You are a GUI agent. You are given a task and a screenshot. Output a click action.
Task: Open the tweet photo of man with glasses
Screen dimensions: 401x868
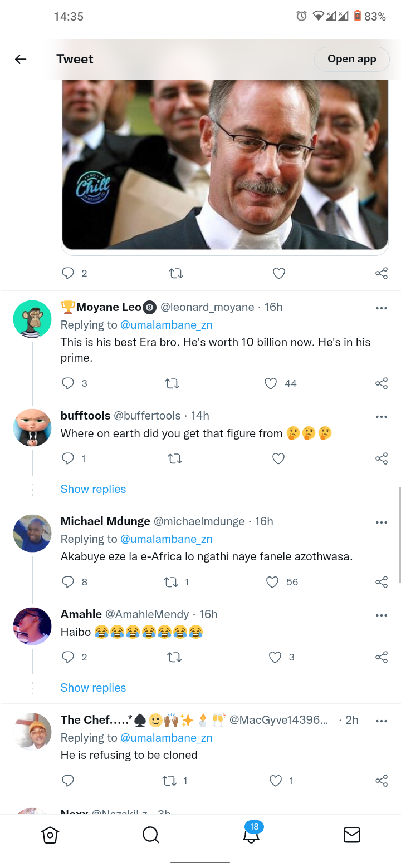pyautogui.click(x=224, y=165)
